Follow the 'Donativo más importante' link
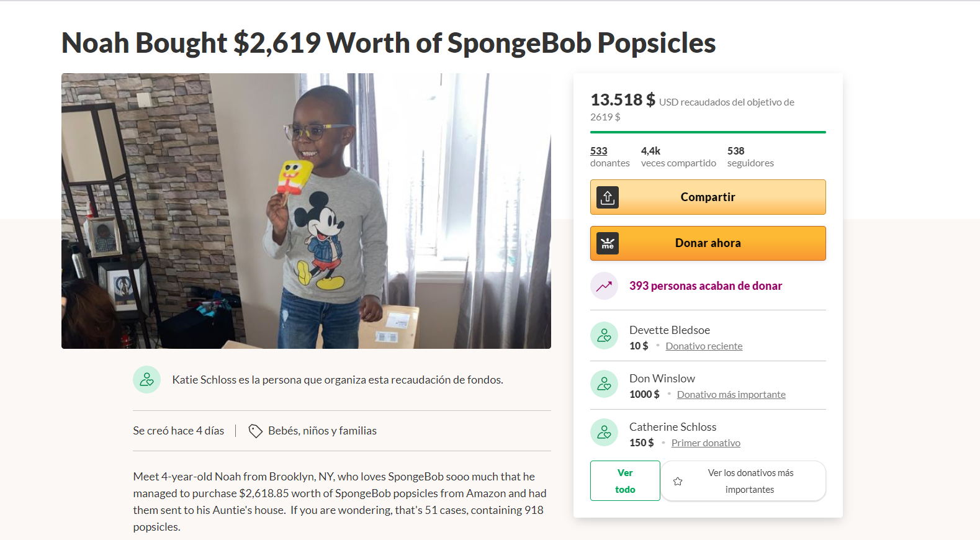The width and height of the screenshot is (980, 540). click(731, 395)
